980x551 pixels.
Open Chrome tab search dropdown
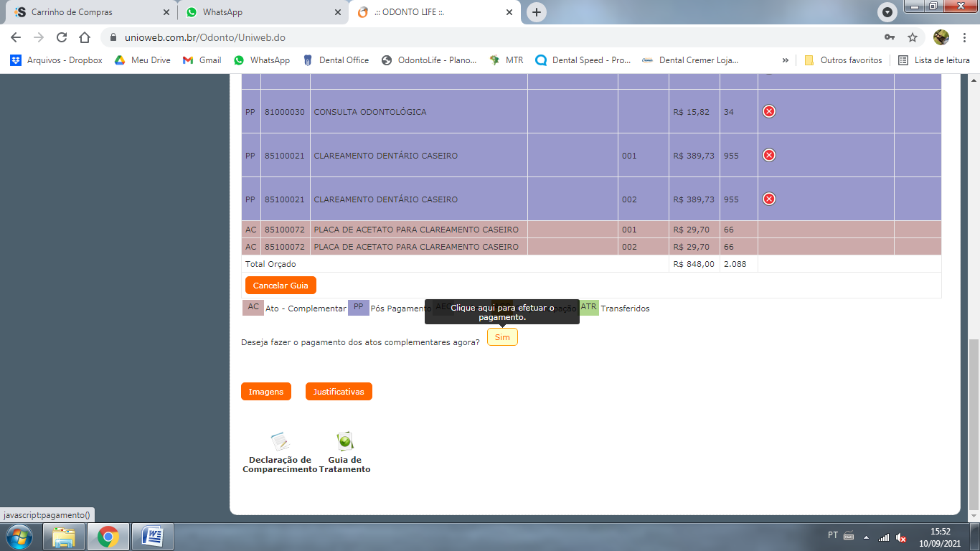click(887, 12)
